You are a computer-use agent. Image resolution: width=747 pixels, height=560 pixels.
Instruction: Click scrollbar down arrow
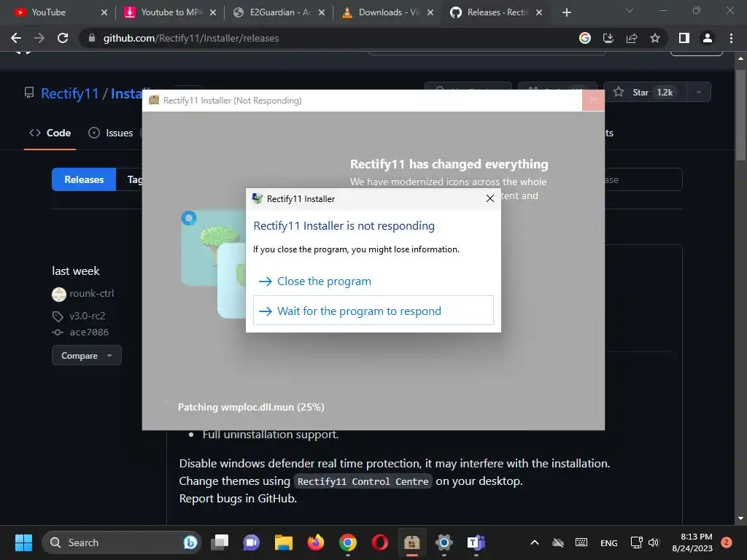740,518
